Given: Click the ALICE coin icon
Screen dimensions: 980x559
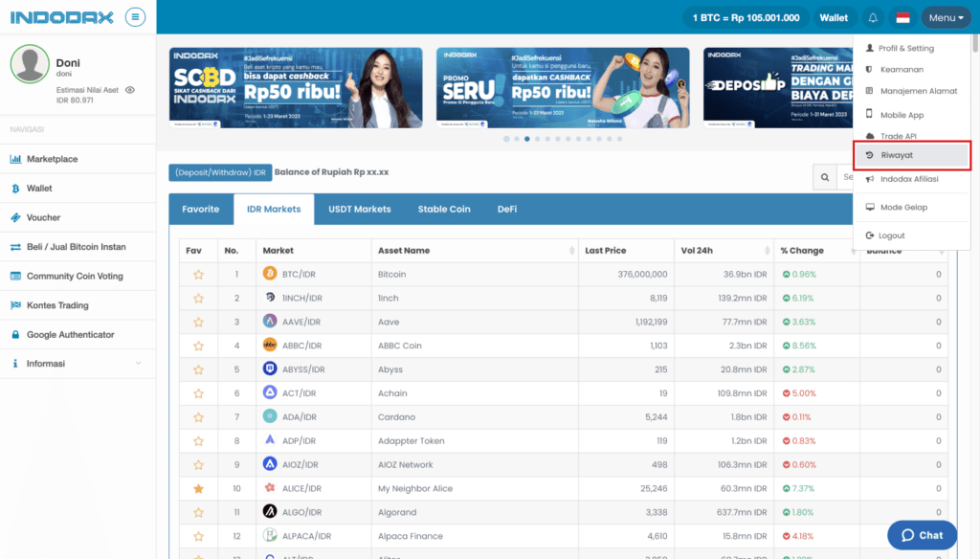Looking at the screenshot, I should tap(269, 488).
